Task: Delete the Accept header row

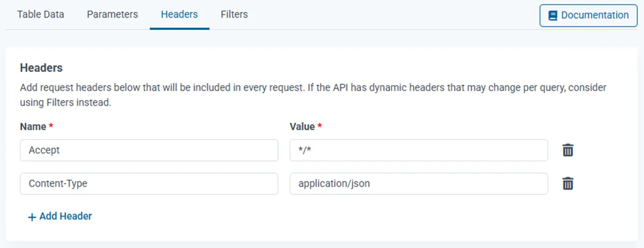Action: [x=568, y=150]
